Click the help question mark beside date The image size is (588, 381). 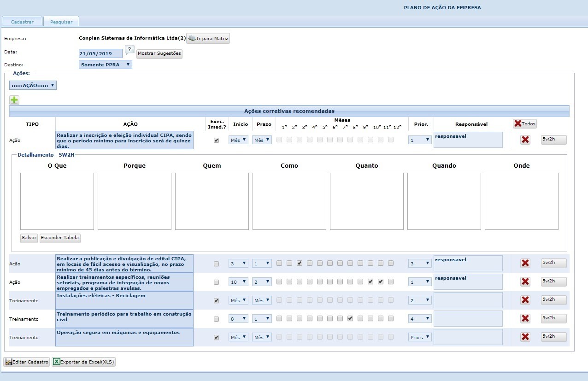(129, 50)
